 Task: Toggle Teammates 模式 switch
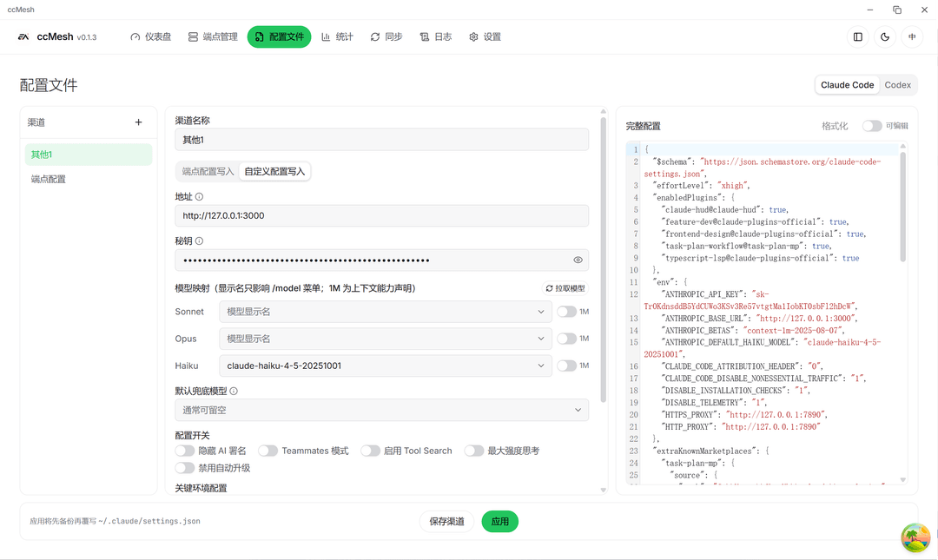268,451
